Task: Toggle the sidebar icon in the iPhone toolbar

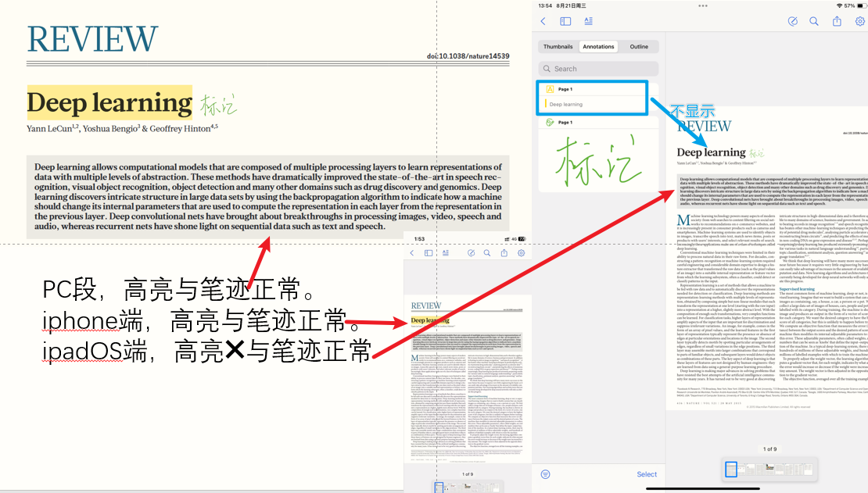Action: point(429,253)
